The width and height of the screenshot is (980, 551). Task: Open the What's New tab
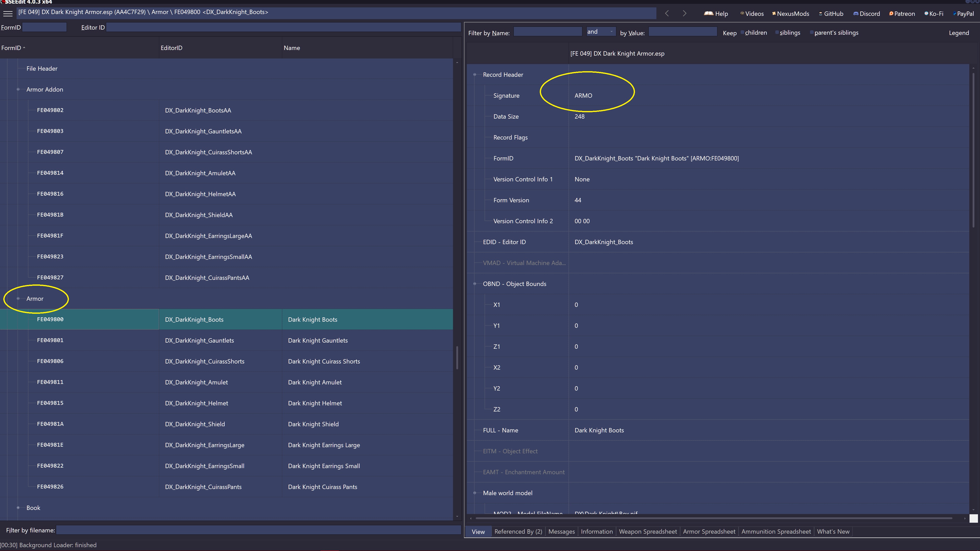(833, 532)
